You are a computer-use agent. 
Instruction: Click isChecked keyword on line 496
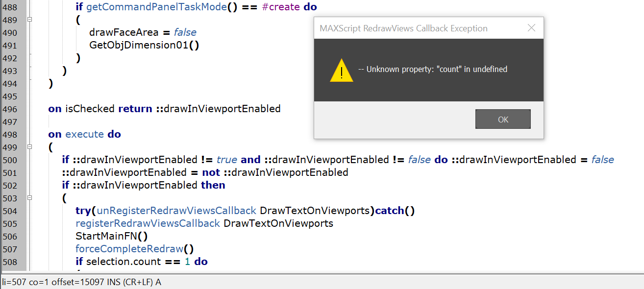tap(90, 109)
